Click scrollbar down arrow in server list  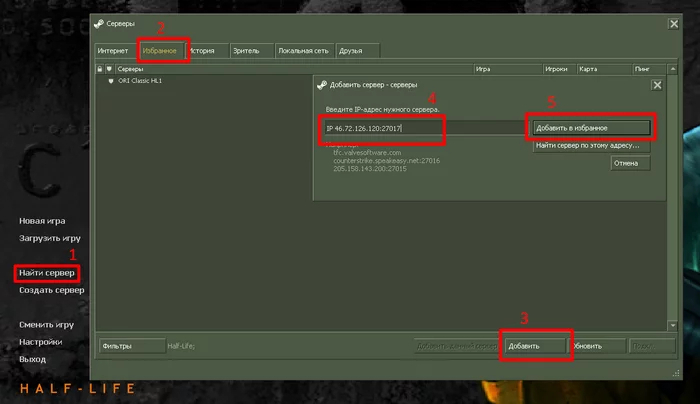click(673, 326)
